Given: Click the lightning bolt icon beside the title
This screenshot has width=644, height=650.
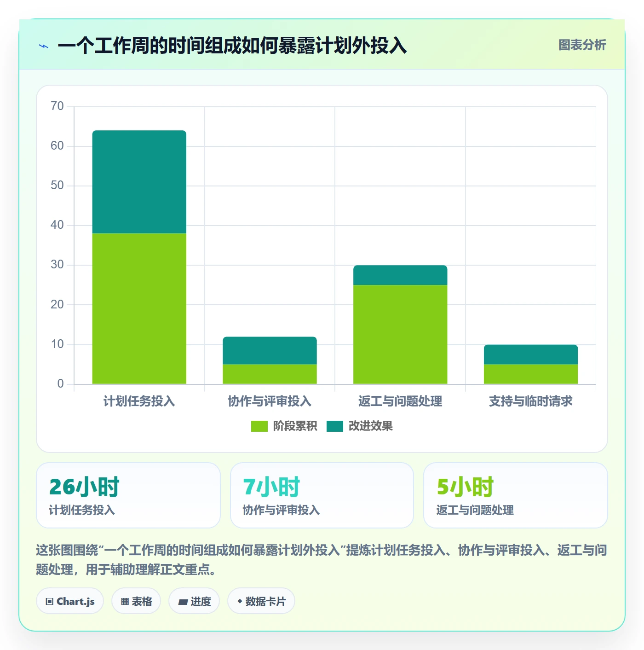Looking at the screenshot, I should (44, 46).
